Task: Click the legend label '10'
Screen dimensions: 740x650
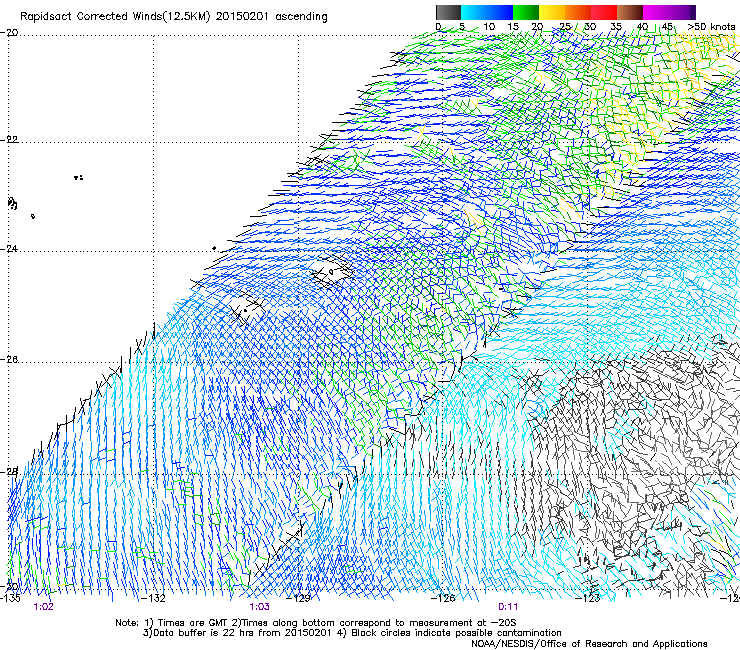Action: pos(489,27)
